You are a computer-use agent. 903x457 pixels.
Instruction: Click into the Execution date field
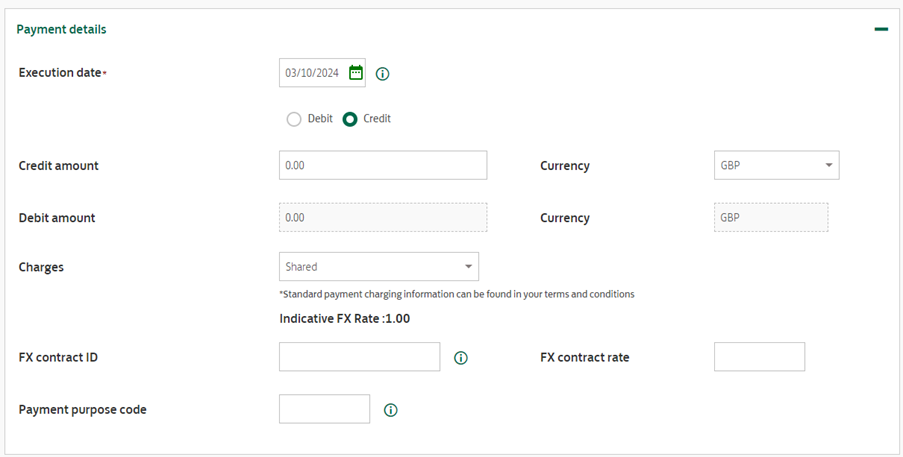point(314,73)
